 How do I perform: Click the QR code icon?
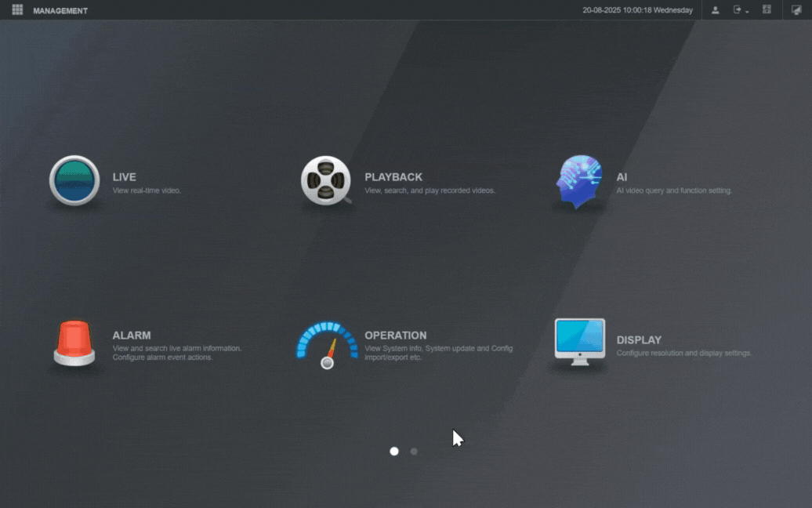coord(767,10)
